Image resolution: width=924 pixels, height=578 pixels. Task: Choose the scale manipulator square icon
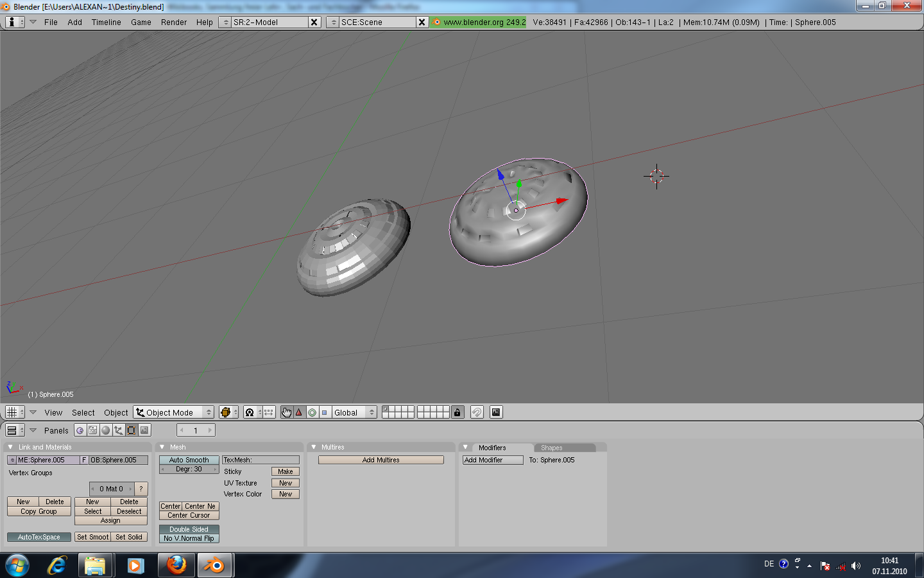(325, 412)
